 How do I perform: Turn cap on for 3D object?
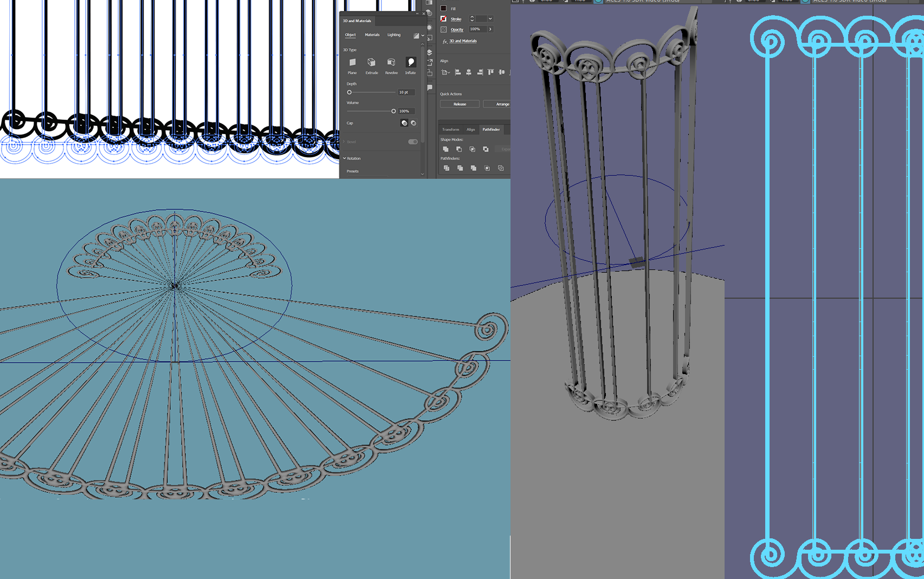tap(404, 123)
